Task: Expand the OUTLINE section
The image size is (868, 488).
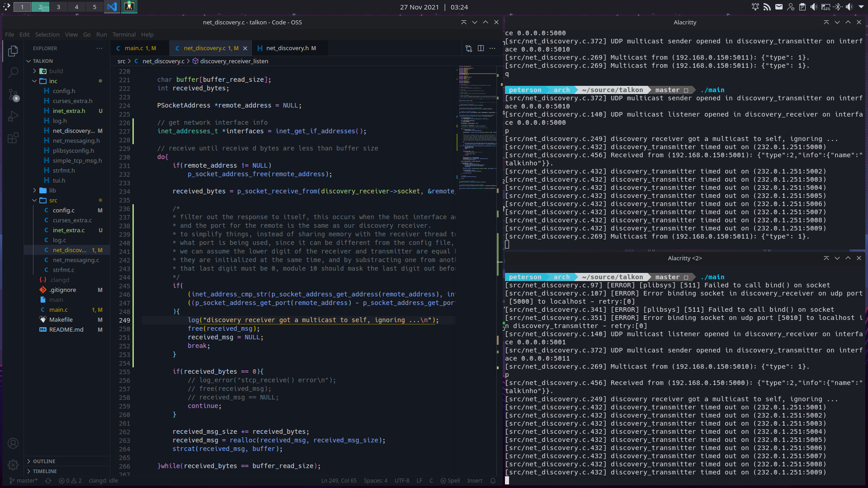Action: pyautogui.click(x=67, y=461)
